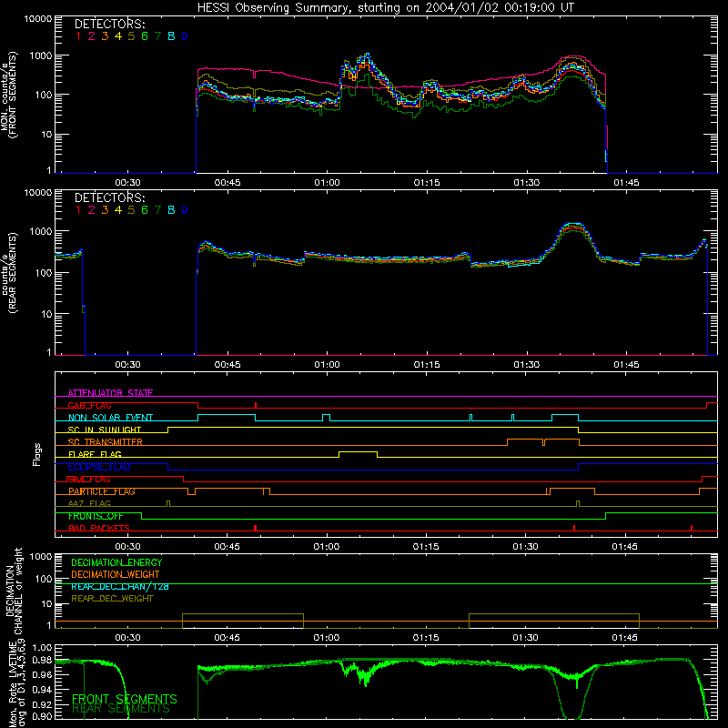Click the BAD_PACKETS flag label
Screen dimensions: 728x728
coord(99,528)
